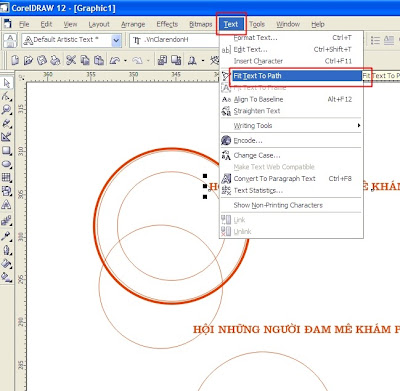Choose Straighten Text menu entry
Screen dimensions: 400x391
[x=291, y=111]
